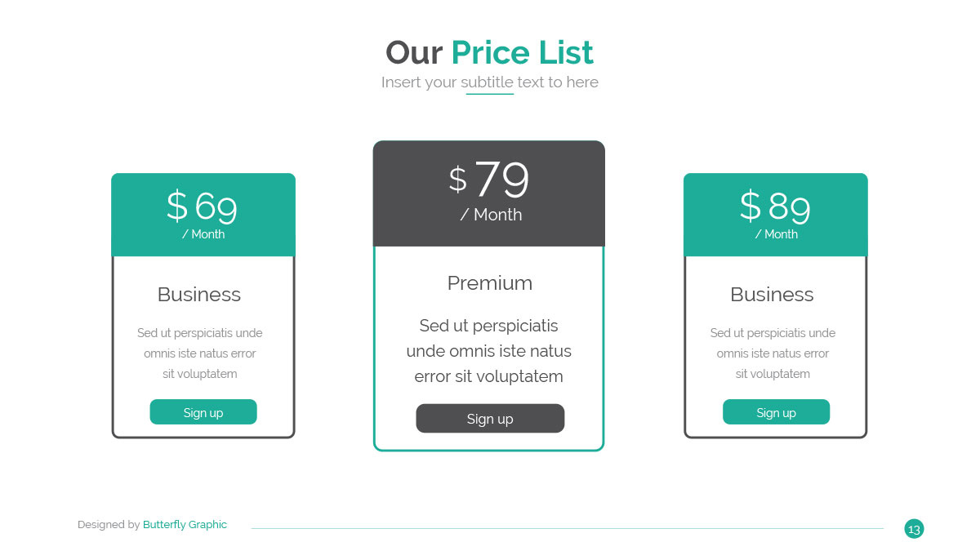The image size is (980, 551).
Task: Select the $89 / Month price header
Action: [776, 215]
